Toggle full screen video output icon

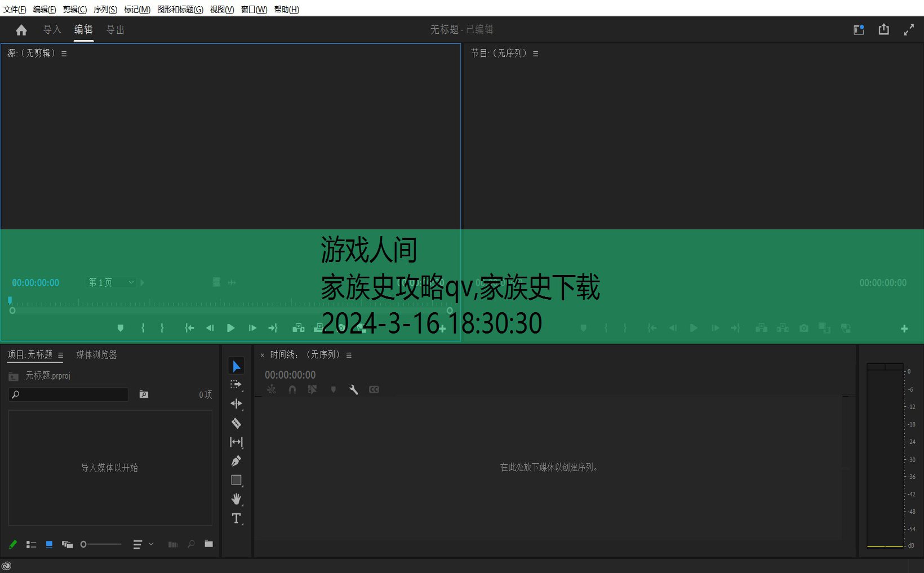[909, 30]
